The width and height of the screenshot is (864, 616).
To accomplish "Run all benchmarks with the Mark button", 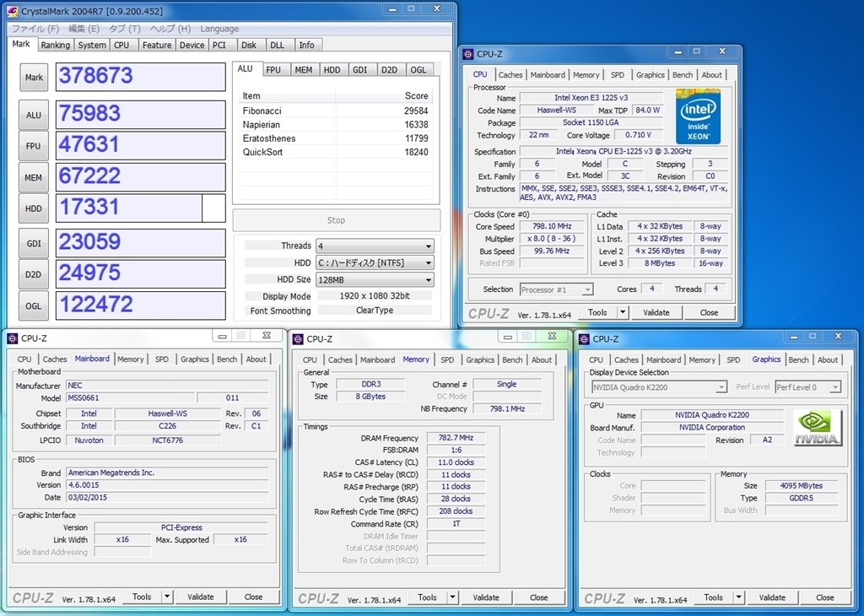I will pyautogui.click(x=34, y=77).
